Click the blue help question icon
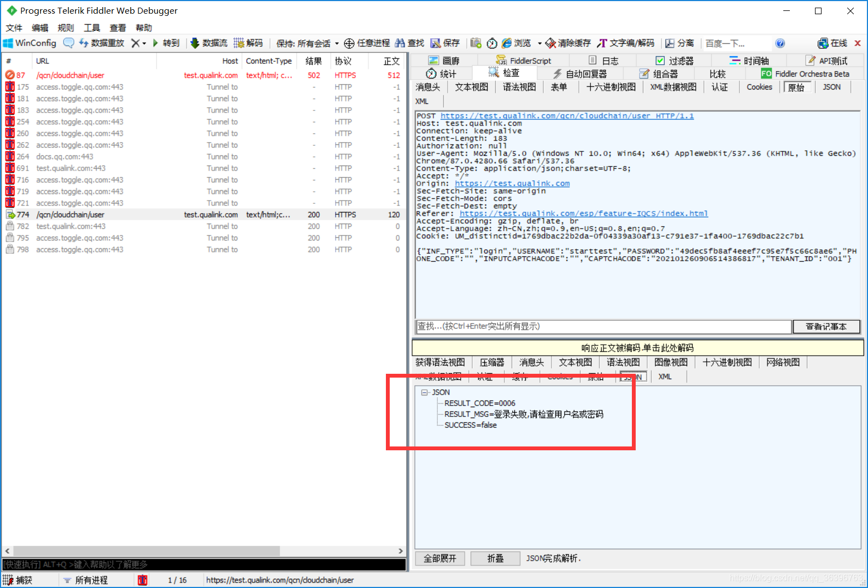The width and height of the screenshot is (868, 588). pyautogui.click(x=780, y=43)
